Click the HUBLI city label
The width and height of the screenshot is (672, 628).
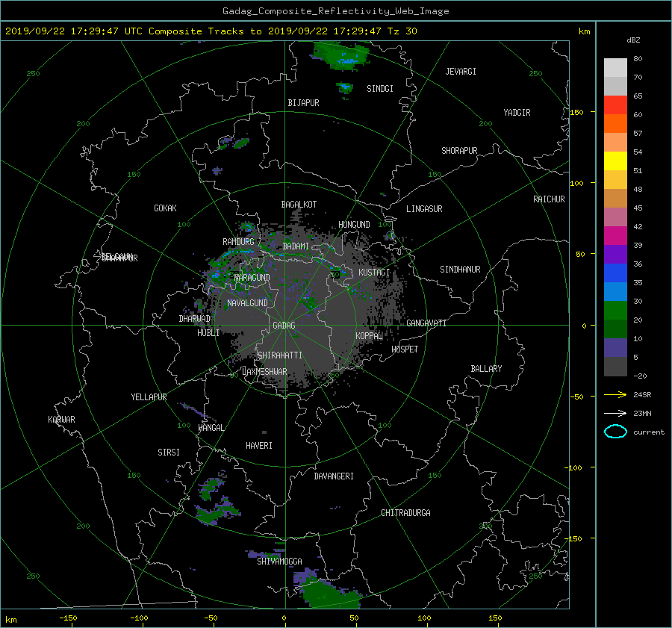(x=208, y=333)
